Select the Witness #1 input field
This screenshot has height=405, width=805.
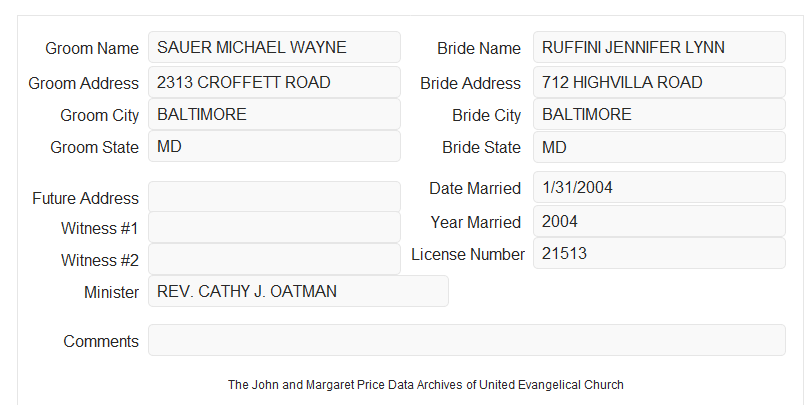pyautogui.click(x=274, y=227)
